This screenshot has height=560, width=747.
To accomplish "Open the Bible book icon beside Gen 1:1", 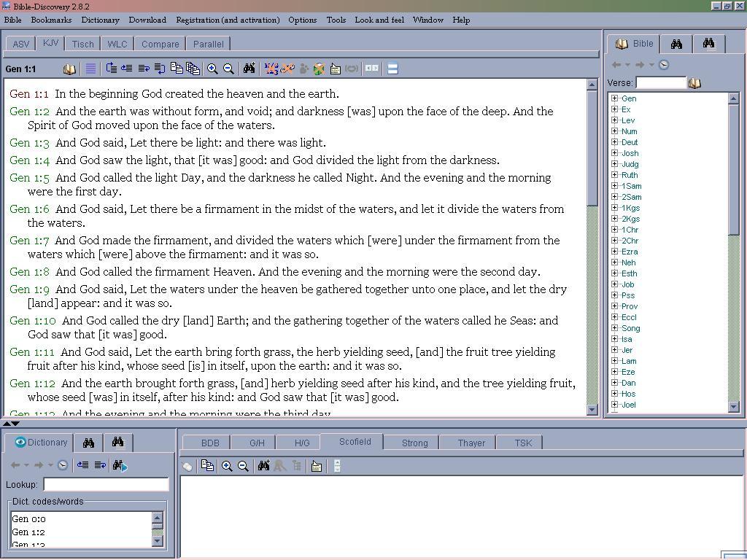I will point(69,69).
